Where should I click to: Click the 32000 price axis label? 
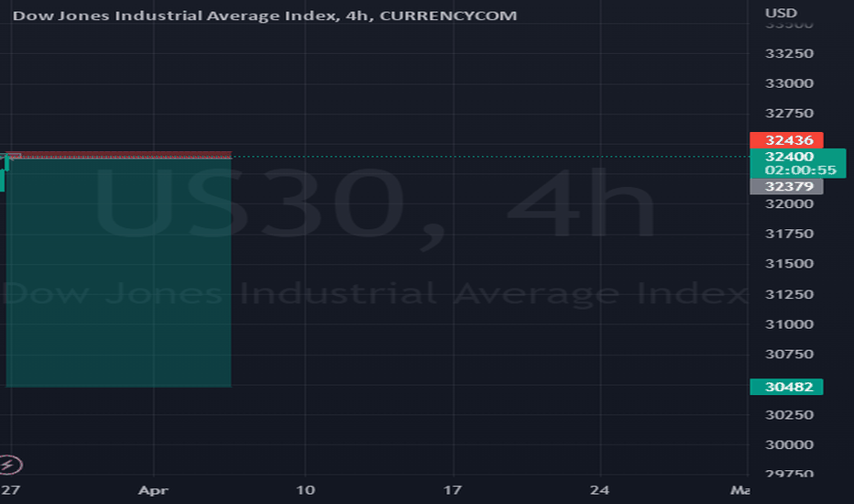[789, 203]
